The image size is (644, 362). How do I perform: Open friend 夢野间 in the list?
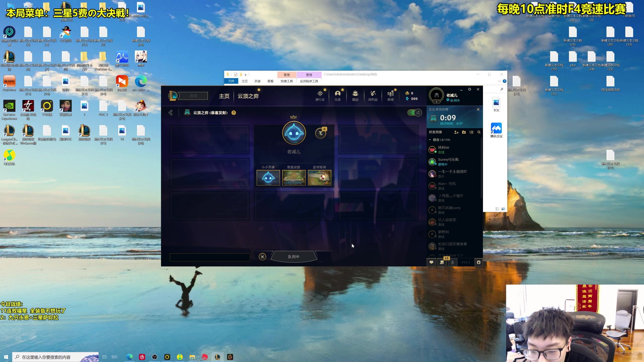[x=454, y=234]
